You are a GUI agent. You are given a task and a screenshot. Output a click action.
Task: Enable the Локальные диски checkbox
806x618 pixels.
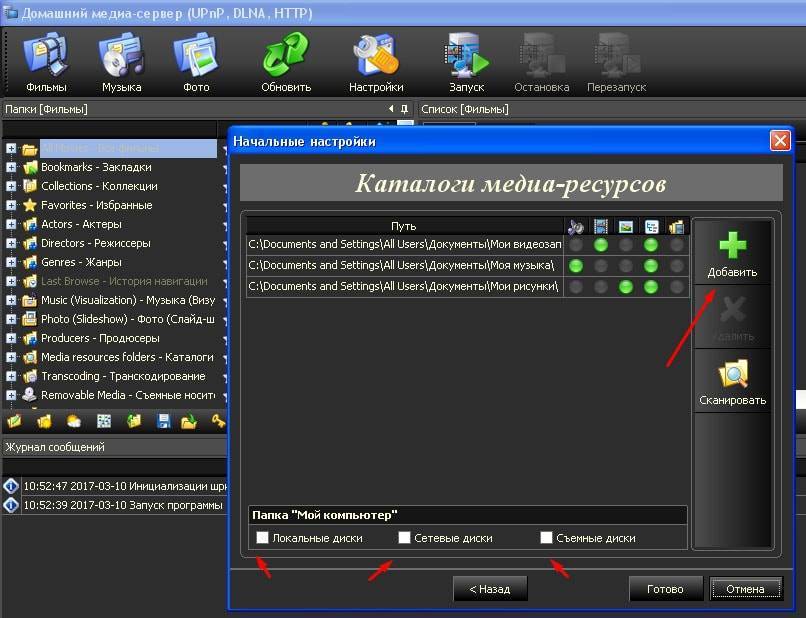263,538
